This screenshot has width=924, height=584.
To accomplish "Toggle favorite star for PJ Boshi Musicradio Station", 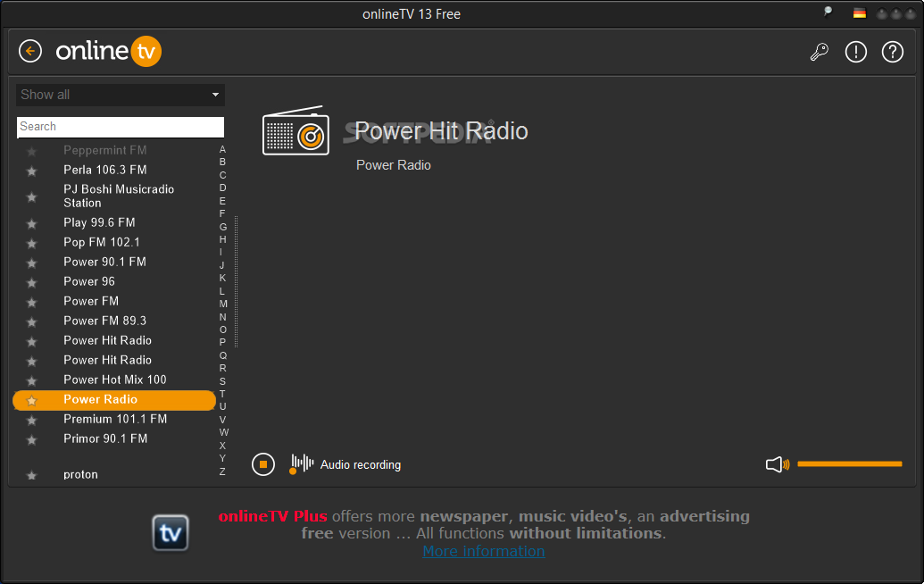I will [32, 196].
